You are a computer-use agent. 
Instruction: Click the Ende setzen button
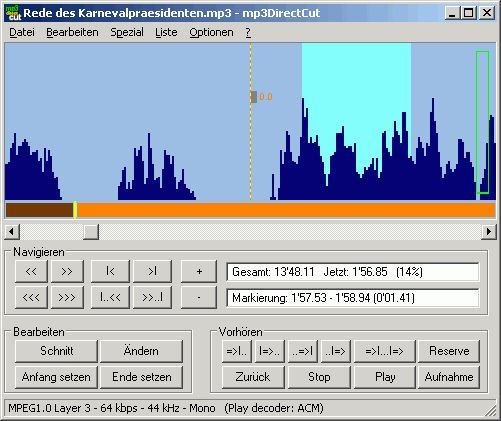point(142,377)
